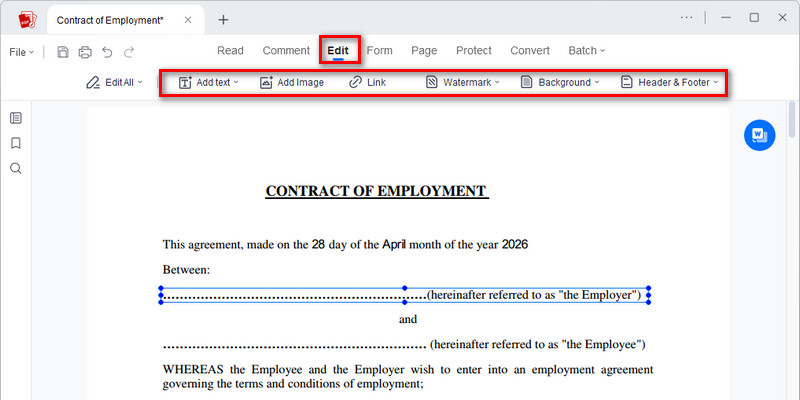Open the more options ellipsis in the title bar
This screenshot has height=400, width=800.
pyautogui.click(x=686, y=17)
